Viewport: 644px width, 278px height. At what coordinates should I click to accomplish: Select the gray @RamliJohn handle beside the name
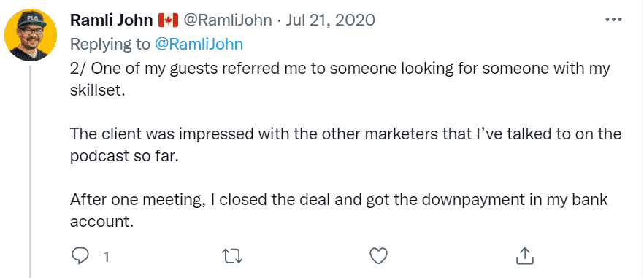tap(227, 20)
